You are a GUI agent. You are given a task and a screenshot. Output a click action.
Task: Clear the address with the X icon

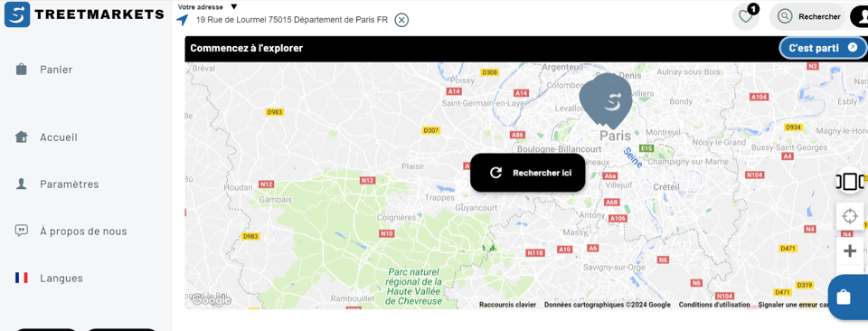[401, 21]
